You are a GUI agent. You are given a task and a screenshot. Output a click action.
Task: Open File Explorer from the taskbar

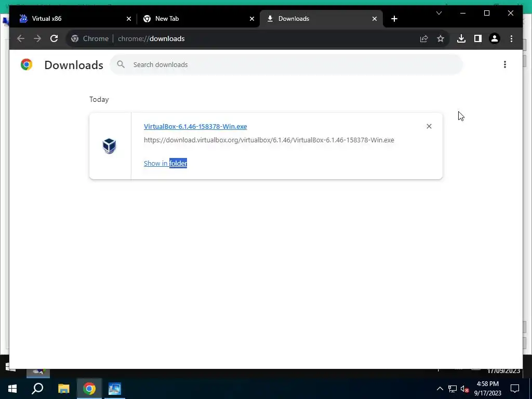coord(63,389)
